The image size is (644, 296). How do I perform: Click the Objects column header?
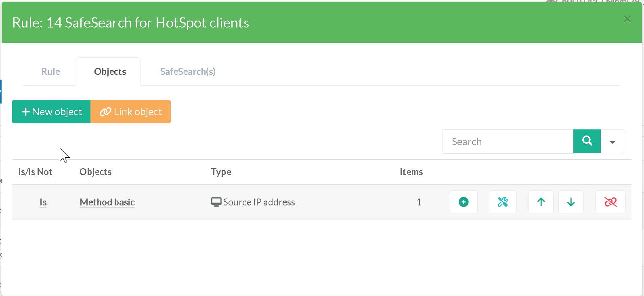click(x=96, y=172)
